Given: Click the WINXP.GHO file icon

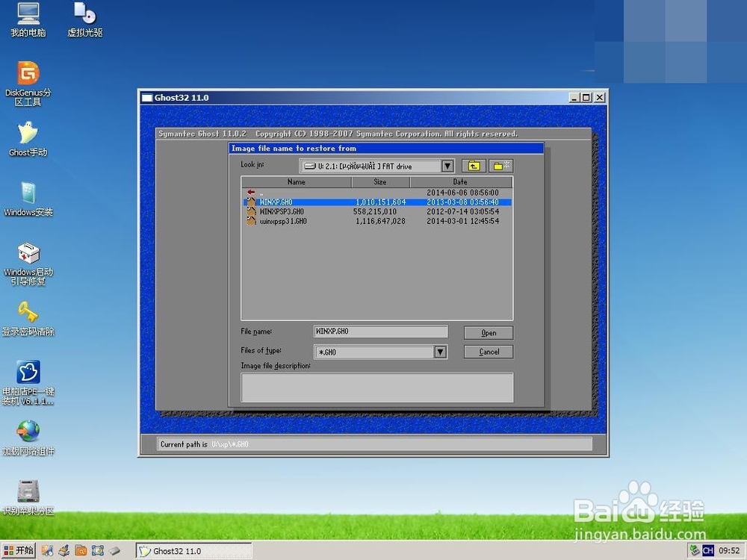Looking at the screenshot, I should pyautogui.click(x=251, y=202).
